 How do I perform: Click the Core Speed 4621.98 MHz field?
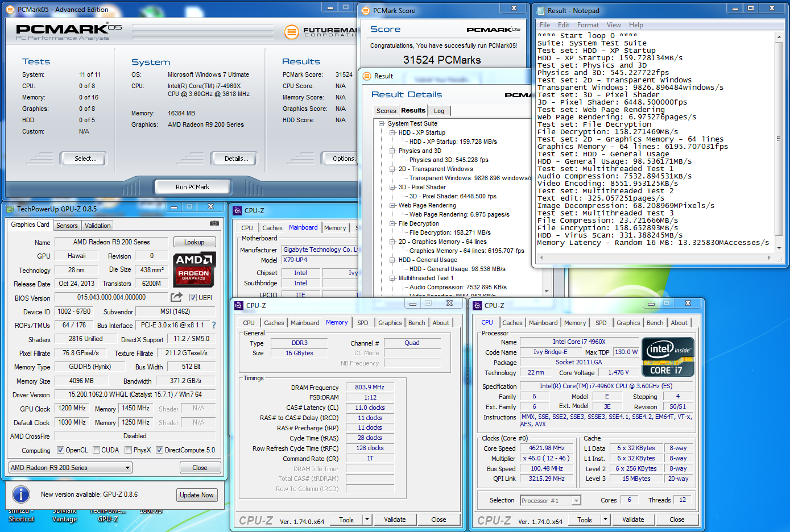[x=547, y=448]
